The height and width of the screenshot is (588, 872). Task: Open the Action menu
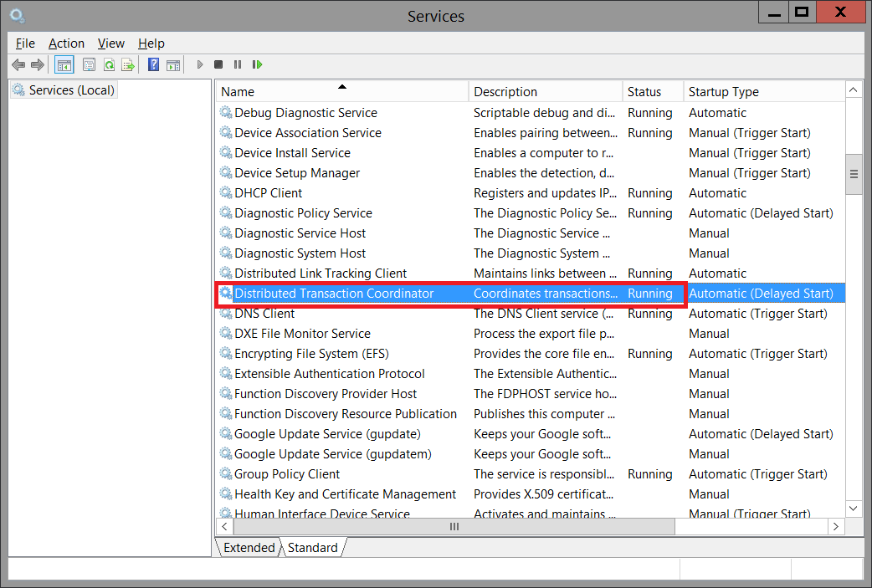pos(66,43)
